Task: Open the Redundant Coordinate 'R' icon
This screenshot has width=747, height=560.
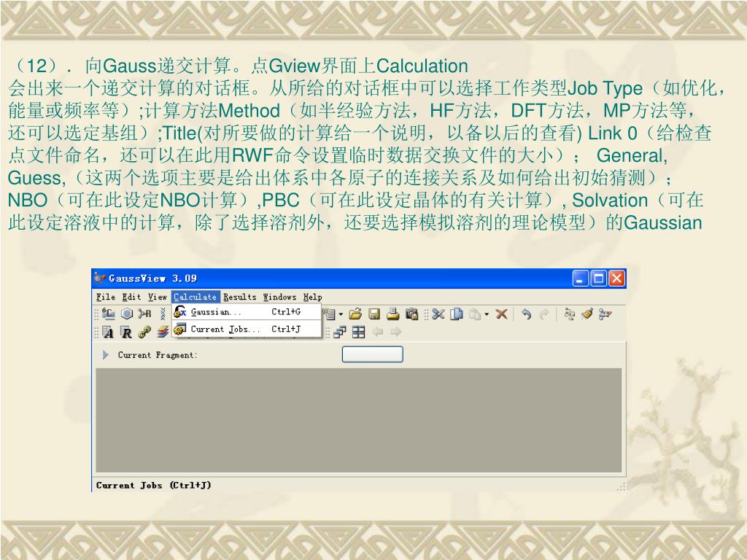Action: pyautogui.click(x=126, y=332)
